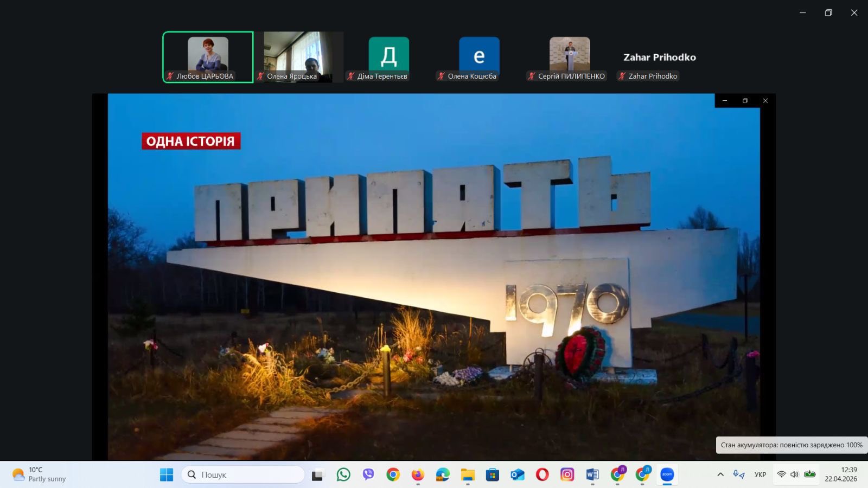Open WhatsApp from the taskbar
Screen dimensions: 868x488
click(343, 475)
